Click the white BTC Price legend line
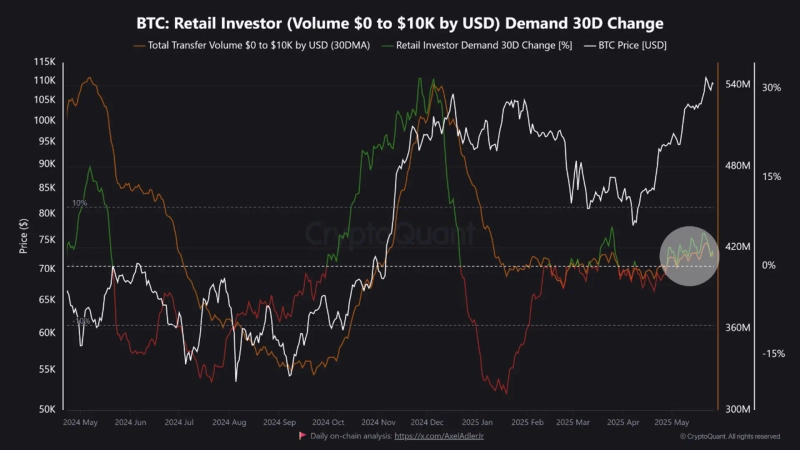The width and height of the screenshot is (800, 450). 590,46
